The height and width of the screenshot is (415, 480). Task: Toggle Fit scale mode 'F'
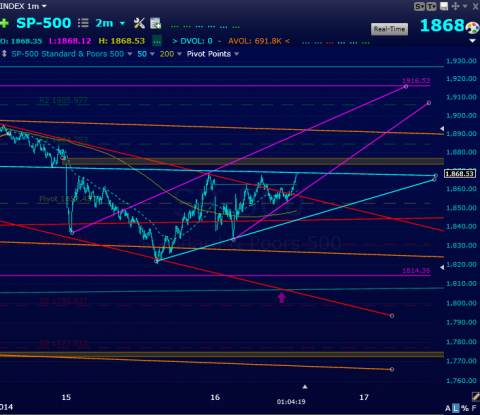click(474, 408)
